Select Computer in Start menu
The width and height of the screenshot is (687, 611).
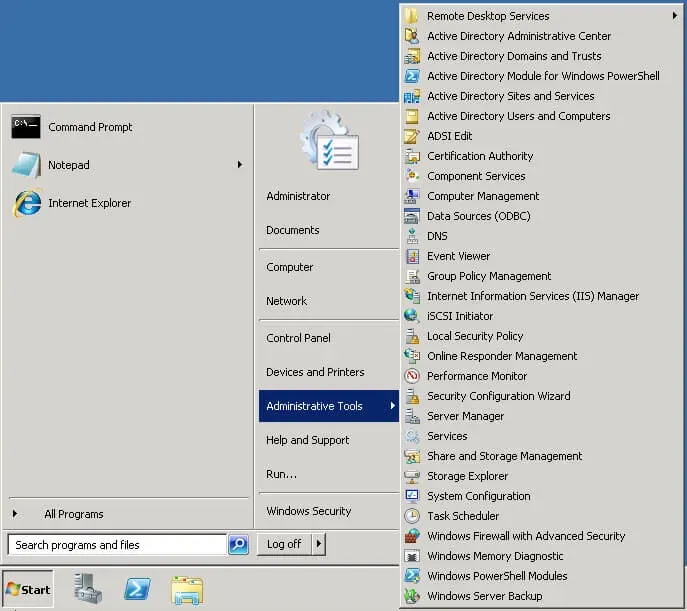290,267
